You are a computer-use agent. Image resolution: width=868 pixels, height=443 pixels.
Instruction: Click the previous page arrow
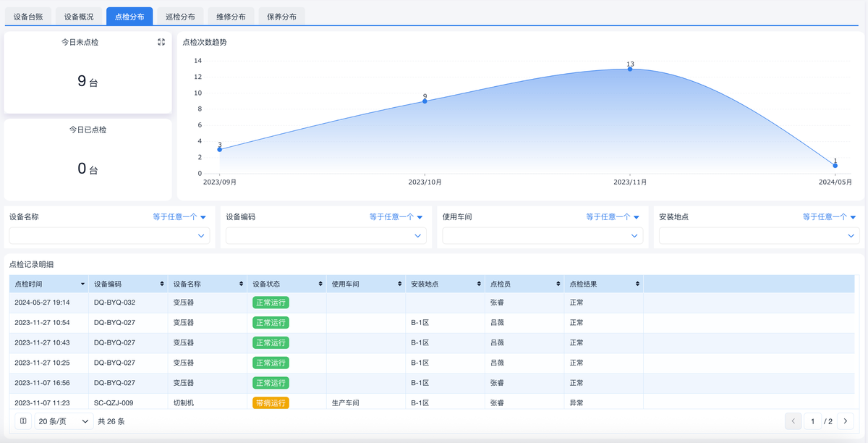(793, 421)
